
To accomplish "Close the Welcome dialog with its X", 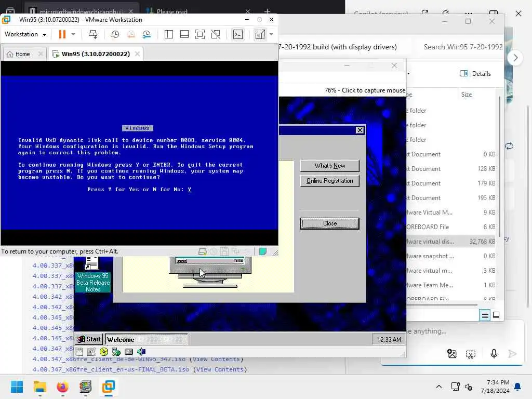I will pyautogui.click(x=360, y=130).
